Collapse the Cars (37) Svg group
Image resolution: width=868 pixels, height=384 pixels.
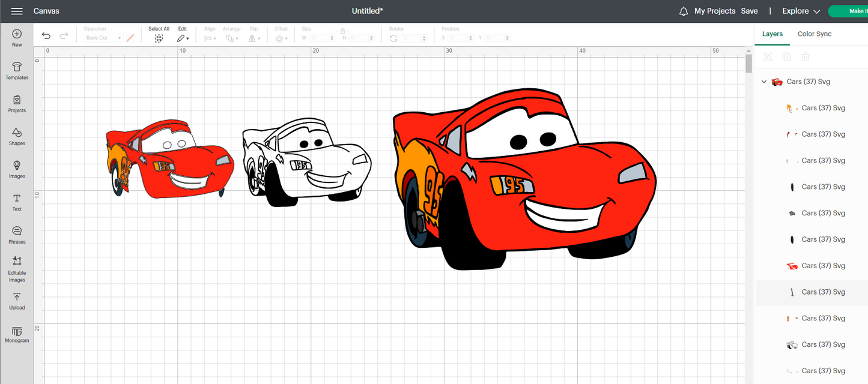pos(764,82)
